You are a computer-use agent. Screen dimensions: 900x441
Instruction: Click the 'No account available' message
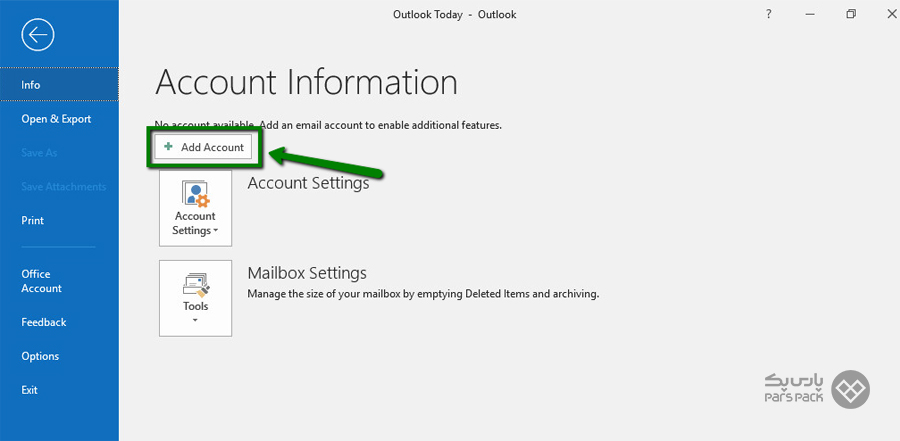point(328,125)
